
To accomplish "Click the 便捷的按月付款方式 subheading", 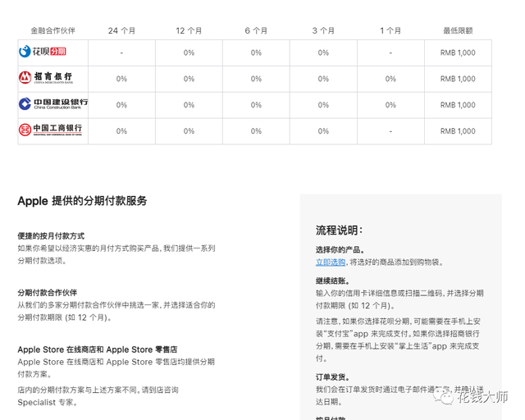I will (x=51, y=235).
